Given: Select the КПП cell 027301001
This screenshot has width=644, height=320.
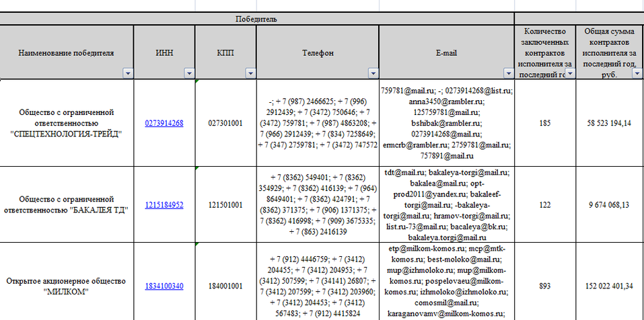Looking at the screenshot, I should 225,123.
